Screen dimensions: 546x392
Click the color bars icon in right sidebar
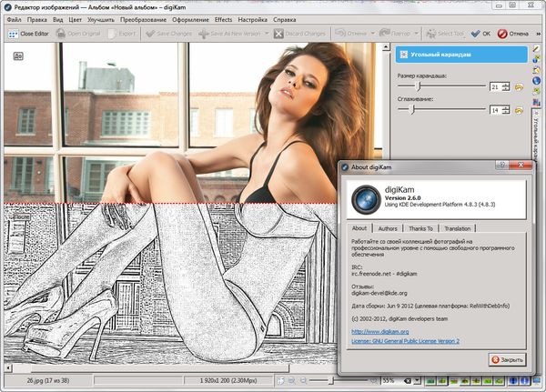[536, 103]
